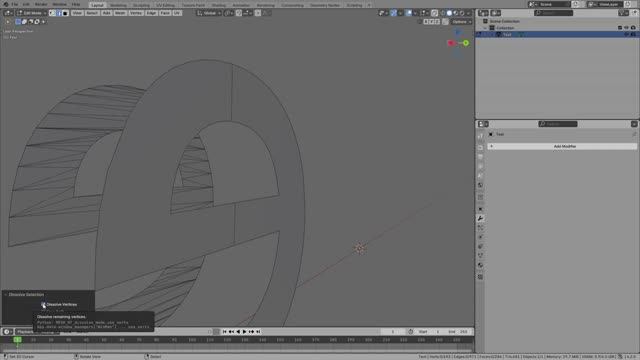Image resolution: width=640 pixels, height=360 pixels.
Task: Click the red X axis gizmo handle
Action: 451,43
